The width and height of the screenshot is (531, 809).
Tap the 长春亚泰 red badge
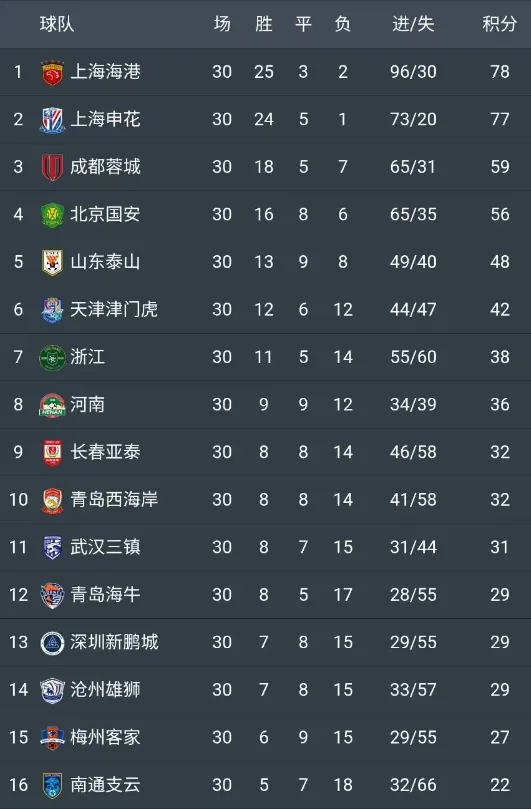click(x=52, y=452)
